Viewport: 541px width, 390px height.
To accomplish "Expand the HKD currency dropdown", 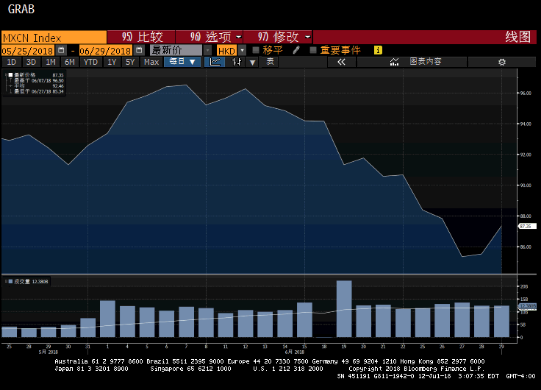I will pyautogui.click(x=242, y=51).
